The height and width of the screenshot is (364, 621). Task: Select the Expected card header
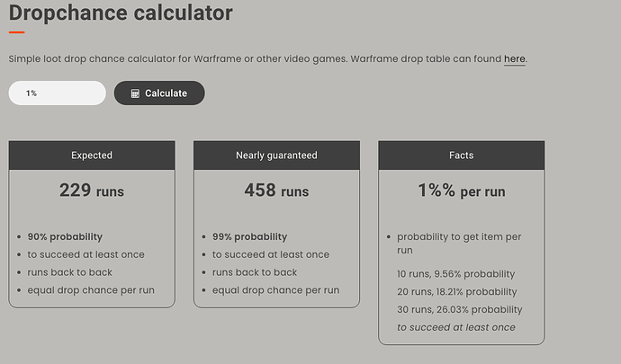tap(92, 155)
